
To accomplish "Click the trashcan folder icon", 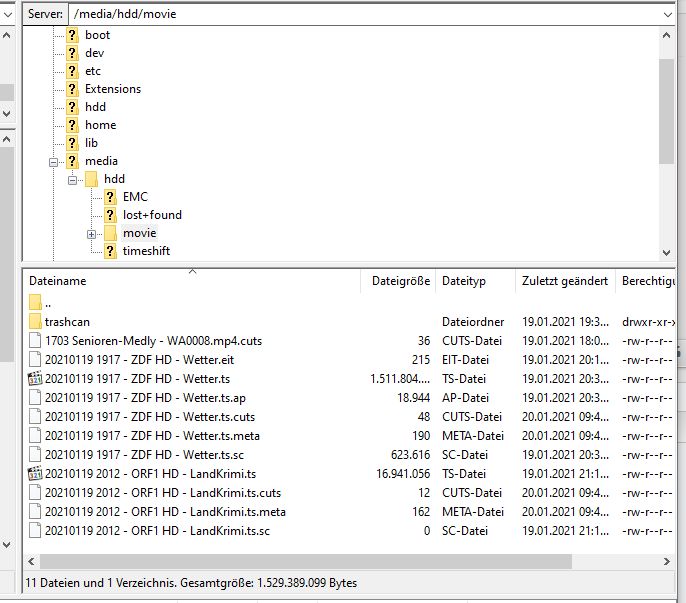I will click(37, 321).
